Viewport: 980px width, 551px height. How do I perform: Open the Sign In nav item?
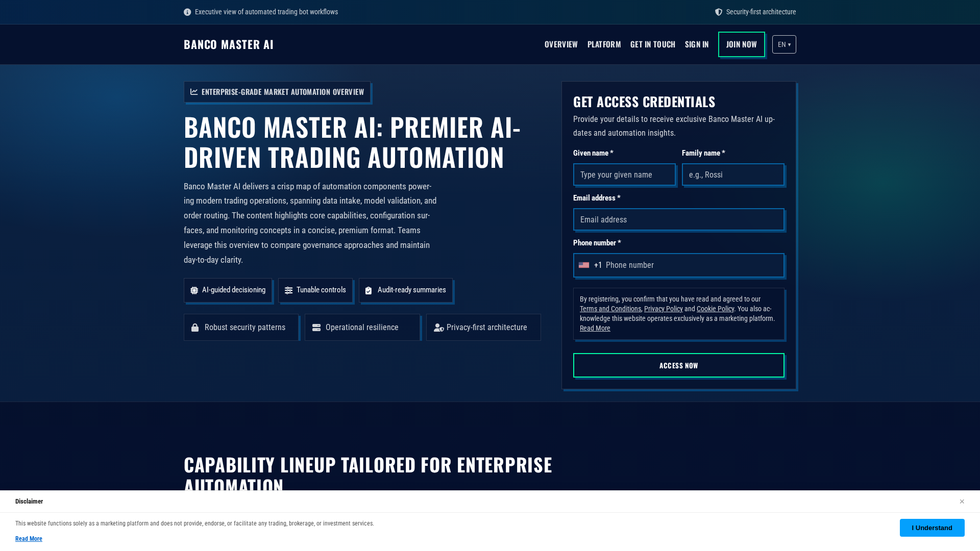pos(697,44)
